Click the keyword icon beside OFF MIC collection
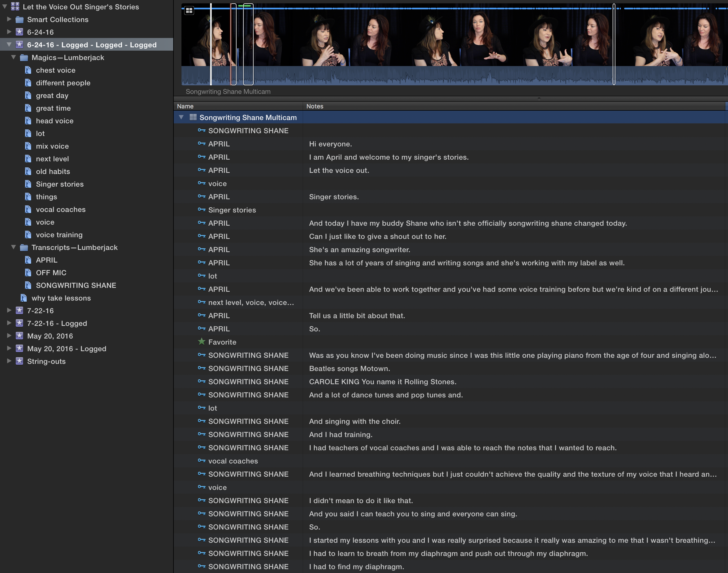Viewport: 728px width, 573px height. [28, 272]
